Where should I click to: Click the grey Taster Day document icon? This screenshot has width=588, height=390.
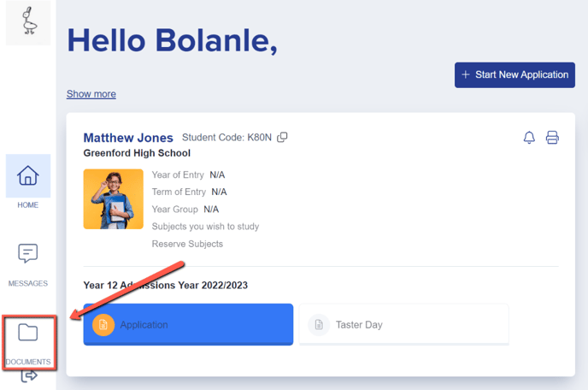pyautogui.click(x=319, y=325)
